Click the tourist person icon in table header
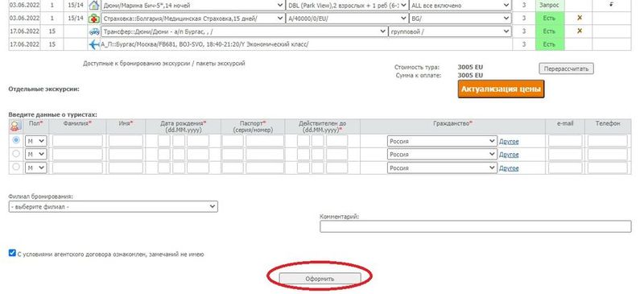The height and width of the screenshot is (294, 644). coord(15,126)
